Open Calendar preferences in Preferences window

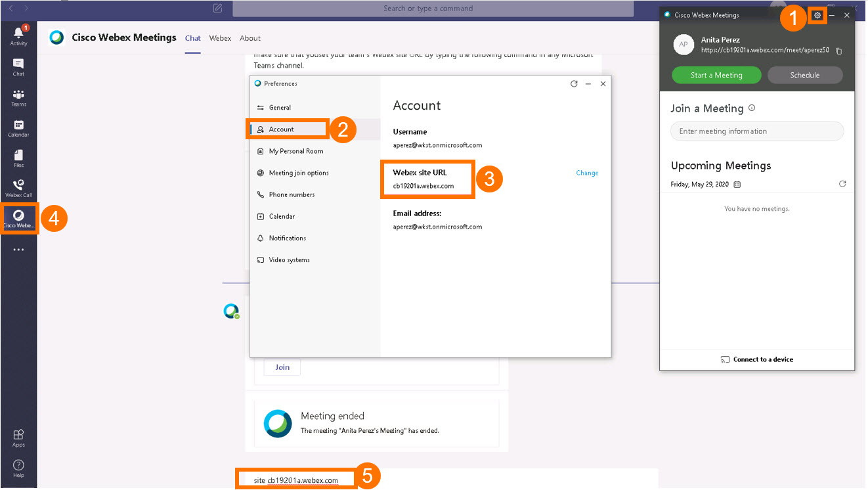pos(315,216)
